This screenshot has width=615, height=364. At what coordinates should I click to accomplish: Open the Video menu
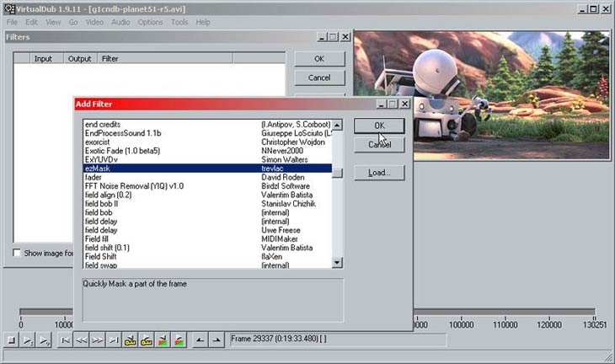tap(93, 22)
